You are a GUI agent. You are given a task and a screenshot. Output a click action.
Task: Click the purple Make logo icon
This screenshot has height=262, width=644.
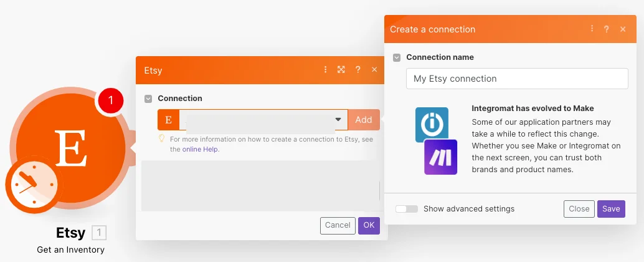coord(441,157)
